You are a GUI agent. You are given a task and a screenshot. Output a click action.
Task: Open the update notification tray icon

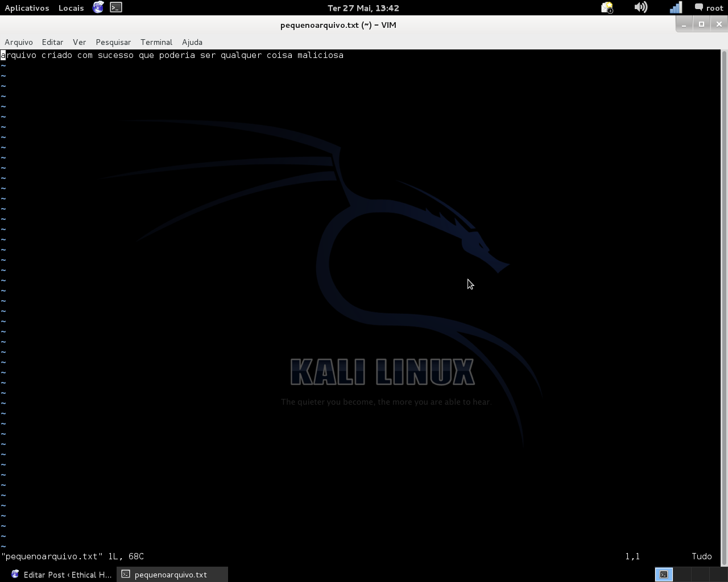pyautogui.click(x=607, y=7)
